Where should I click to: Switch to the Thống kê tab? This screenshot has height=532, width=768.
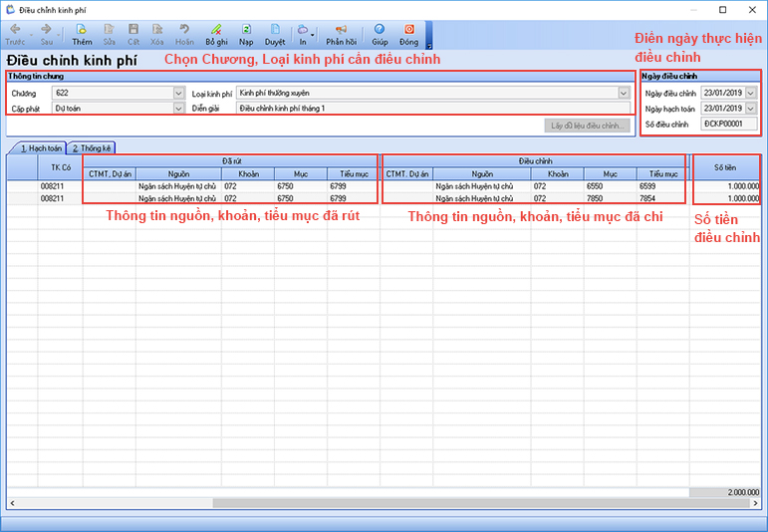[92, 147]
